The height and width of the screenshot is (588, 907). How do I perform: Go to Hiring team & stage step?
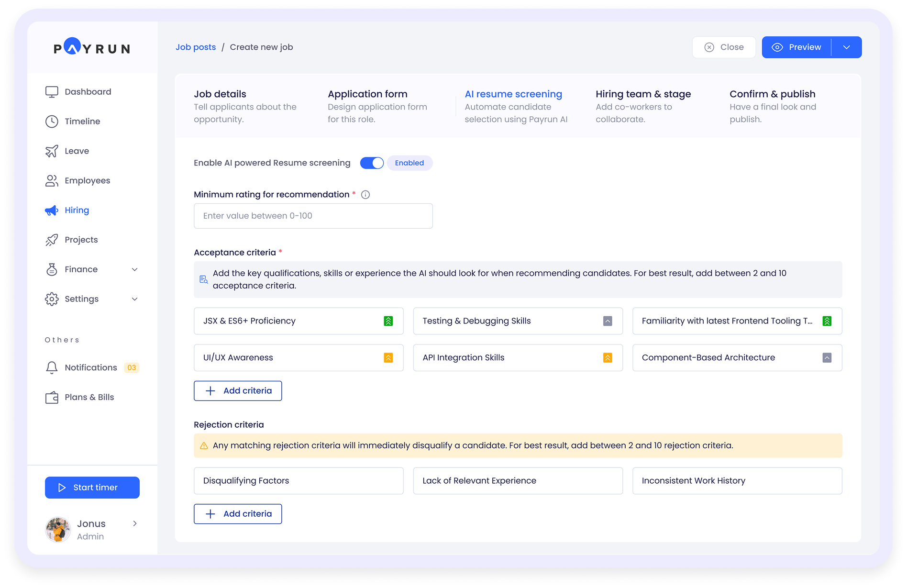pyautogui.click(x=643, y=94)
